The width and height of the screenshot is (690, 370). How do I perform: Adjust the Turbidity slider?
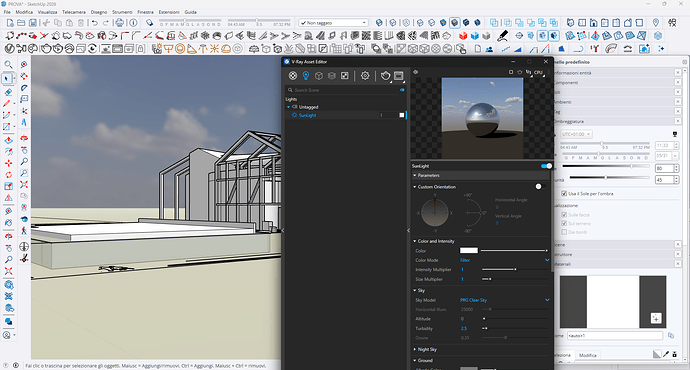[x=514, y=328]
